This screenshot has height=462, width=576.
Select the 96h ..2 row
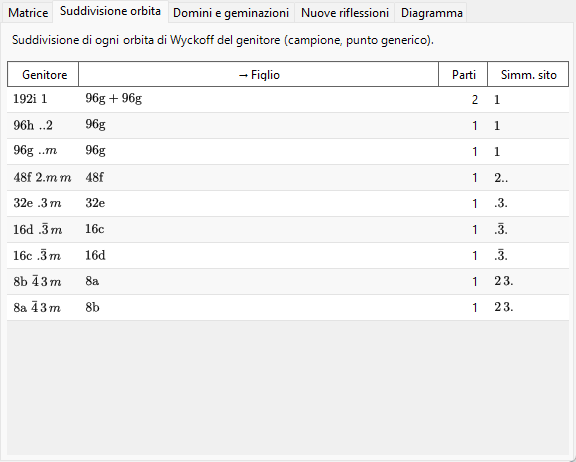click(x=288, y=126)
